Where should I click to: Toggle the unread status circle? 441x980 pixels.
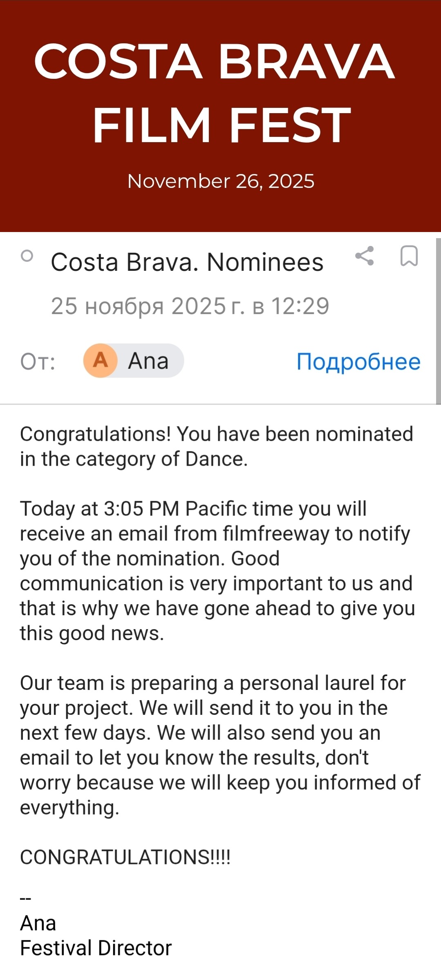point(27,256)
